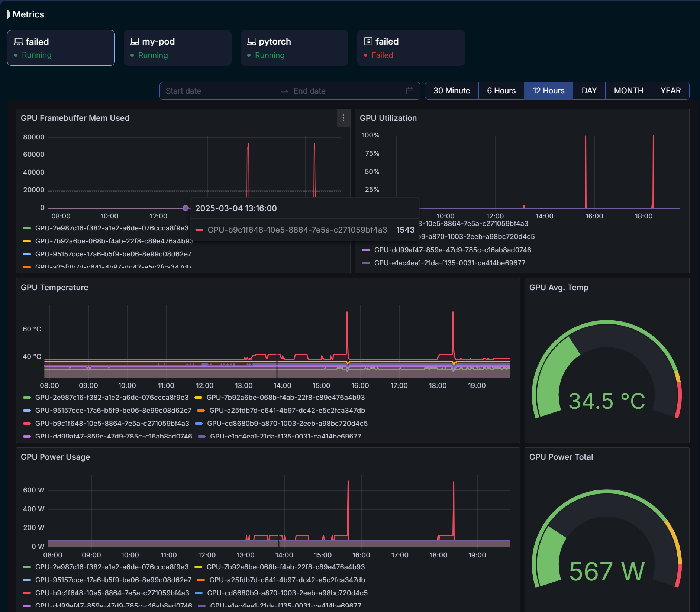Click the Metrics section collapse icon

click(9, 14)
